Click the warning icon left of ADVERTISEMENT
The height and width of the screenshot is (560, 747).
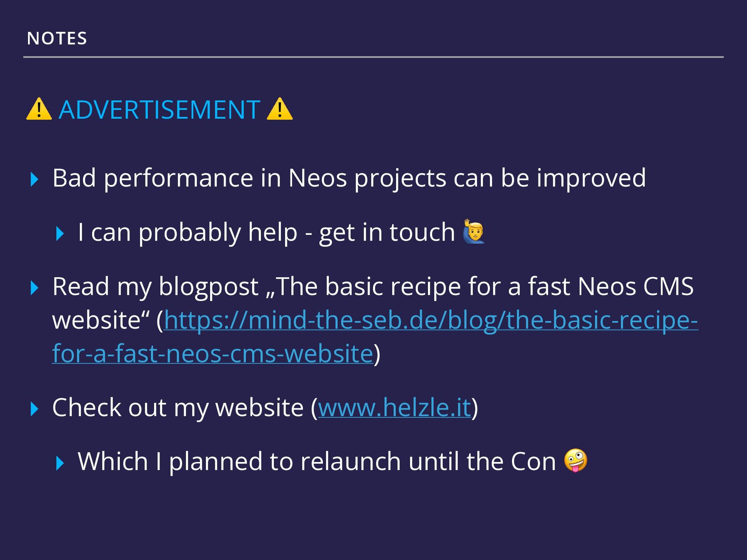point(39,109)
